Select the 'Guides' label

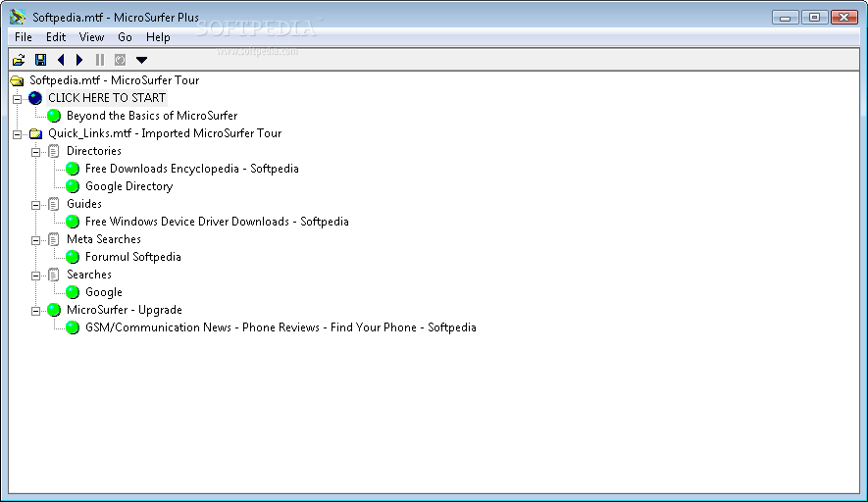tap(84, 204)
